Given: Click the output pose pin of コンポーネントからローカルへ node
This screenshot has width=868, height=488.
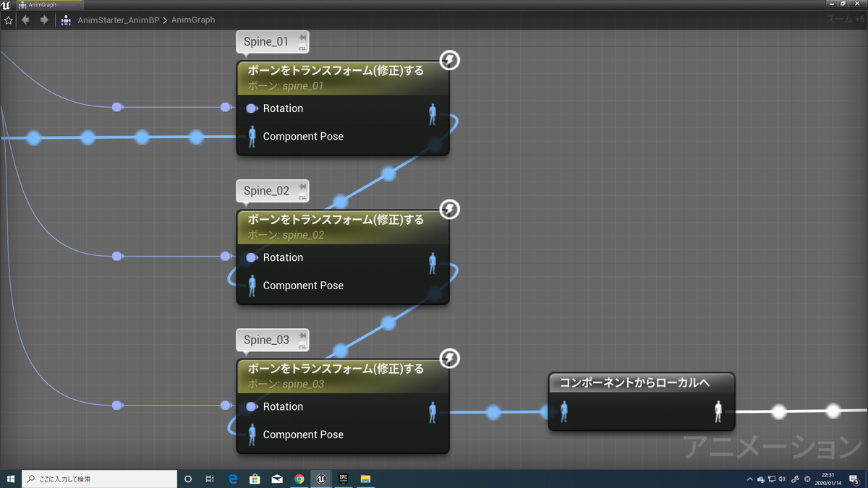Looking at the screenshot, I should (718, 412).
